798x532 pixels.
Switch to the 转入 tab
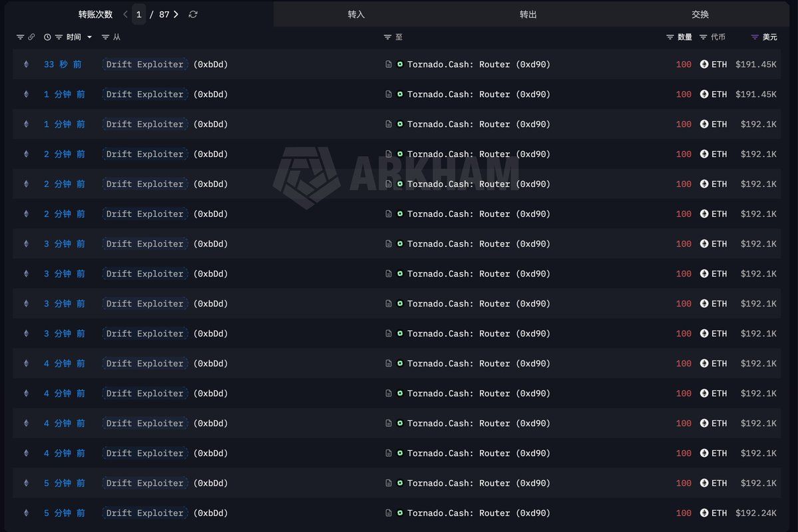356,14
